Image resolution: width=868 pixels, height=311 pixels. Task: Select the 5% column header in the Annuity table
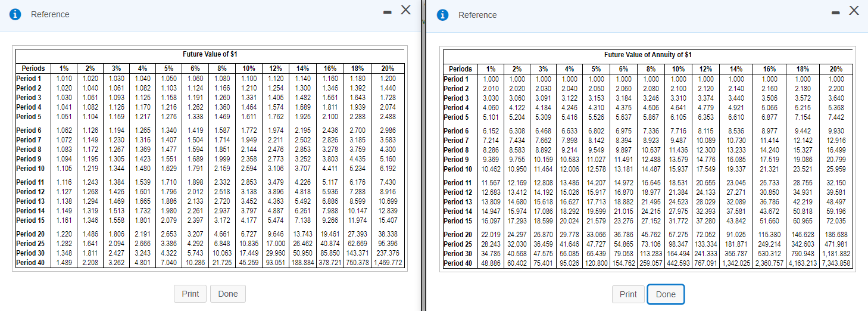(597, 69)
